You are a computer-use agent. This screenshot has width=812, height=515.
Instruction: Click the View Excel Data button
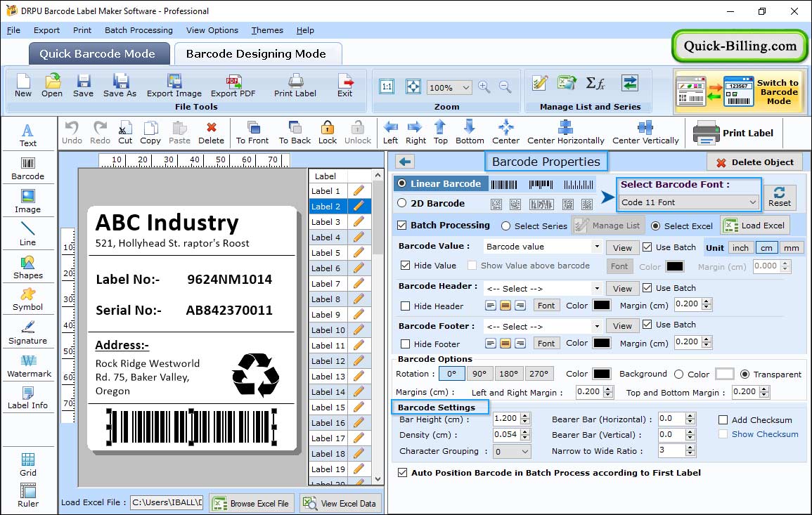(341, 503)
